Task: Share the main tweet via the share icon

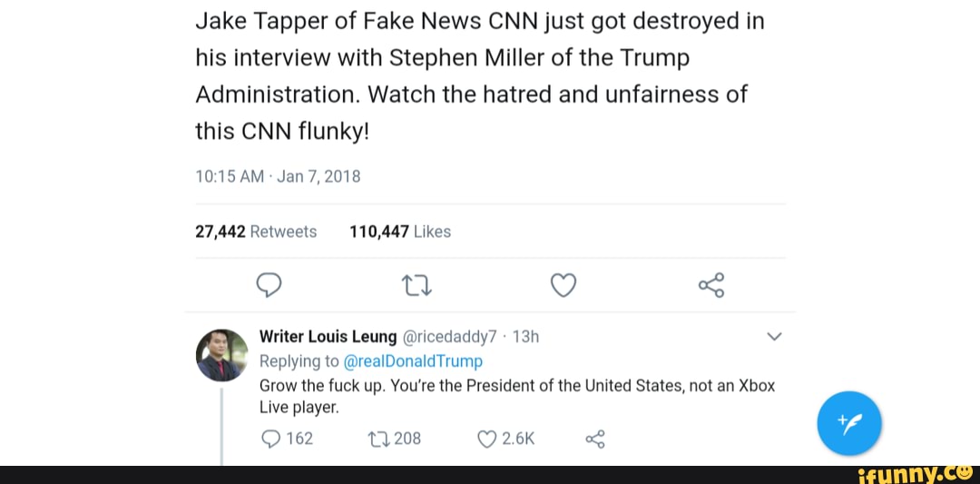Action: (711, 286)
